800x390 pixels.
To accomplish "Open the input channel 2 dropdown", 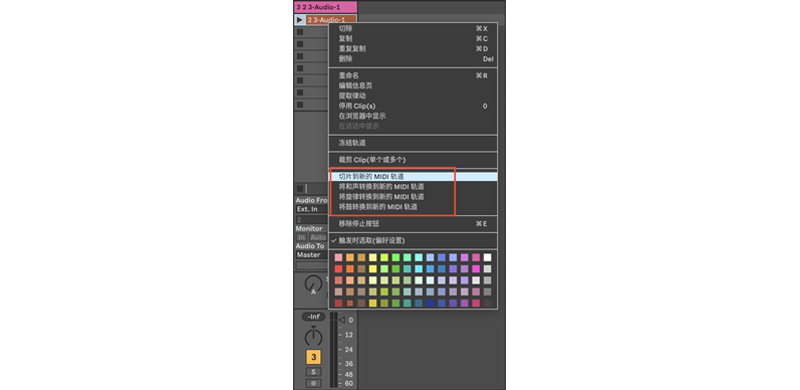I will (x=312, y=220).
